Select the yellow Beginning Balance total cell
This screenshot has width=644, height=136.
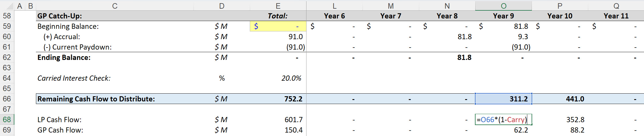(x=278, y=26)
